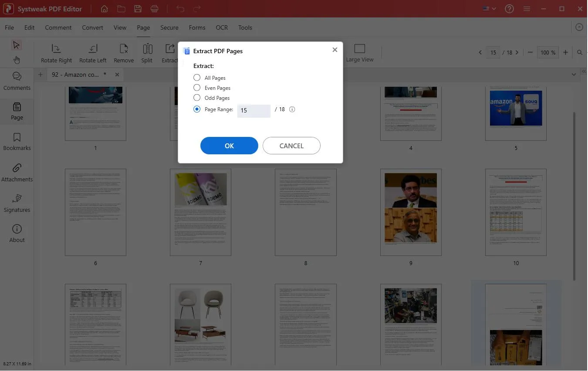Open the Attachments side panel
The height and width of the screenshot is (371, 588).
click(17, 173)
